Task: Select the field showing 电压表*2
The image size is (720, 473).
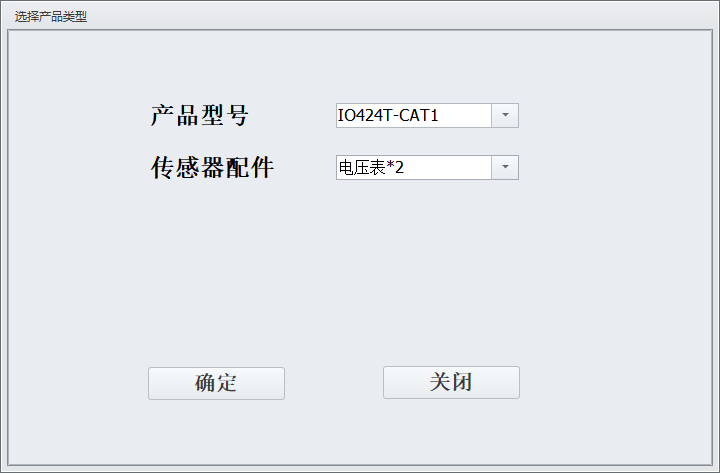Action: point(428,167)
